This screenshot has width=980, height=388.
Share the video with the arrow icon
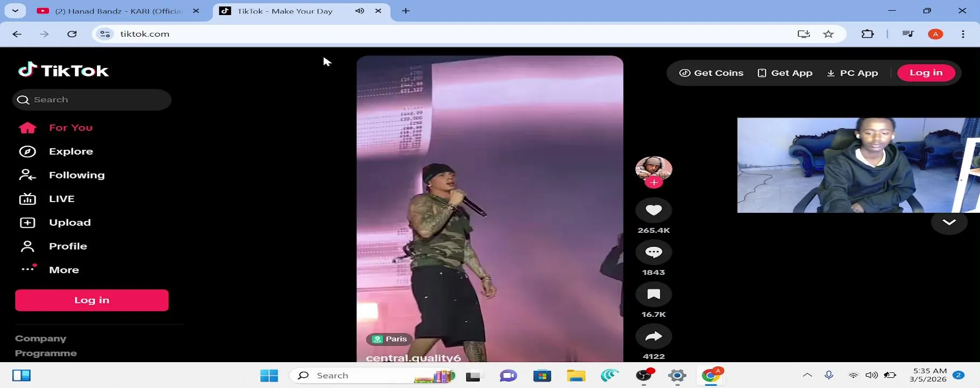coord(654,336)
